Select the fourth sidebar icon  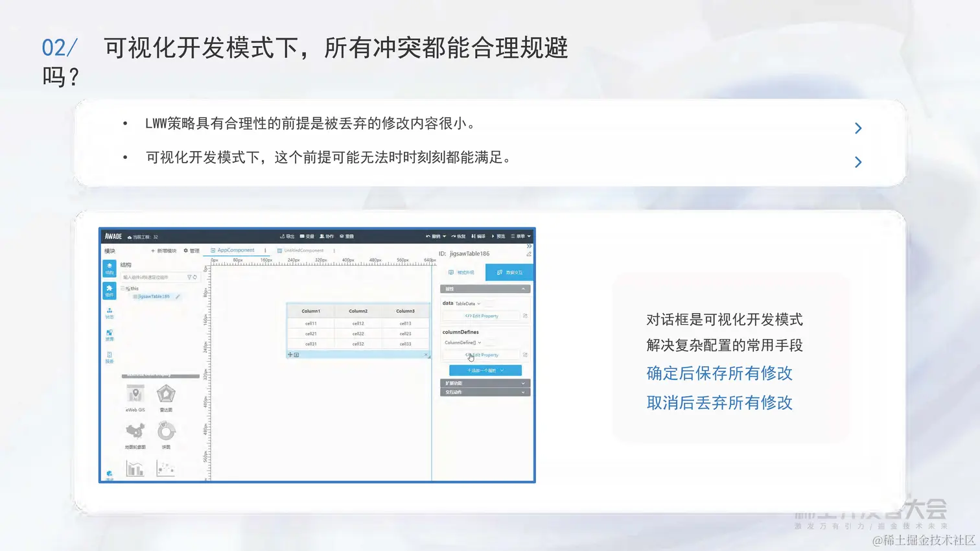coord(109,335)
